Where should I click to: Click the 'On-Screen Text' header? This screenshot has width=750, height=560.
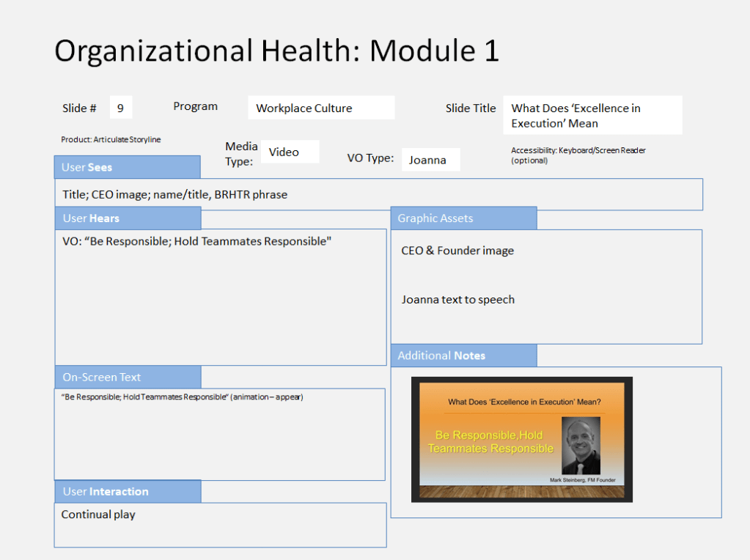tap(127, 377)
